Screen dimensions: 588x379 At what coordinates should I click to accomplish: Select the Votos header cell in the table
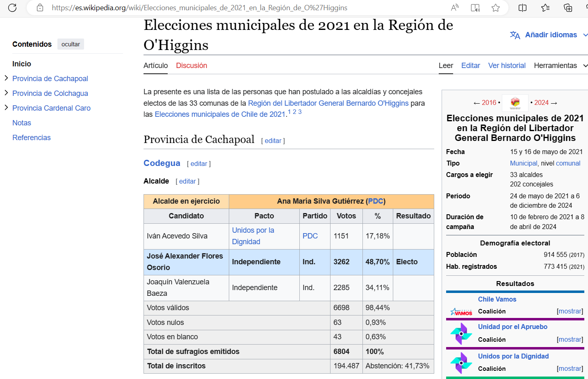pyautogui.click(x=346, y=216)
